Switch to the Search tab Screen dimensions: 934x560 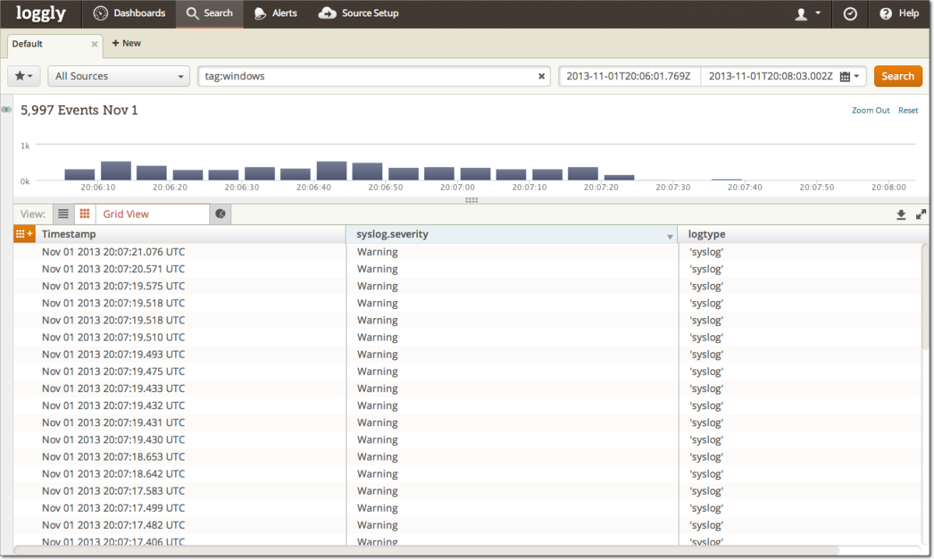[x=209, y=13]
